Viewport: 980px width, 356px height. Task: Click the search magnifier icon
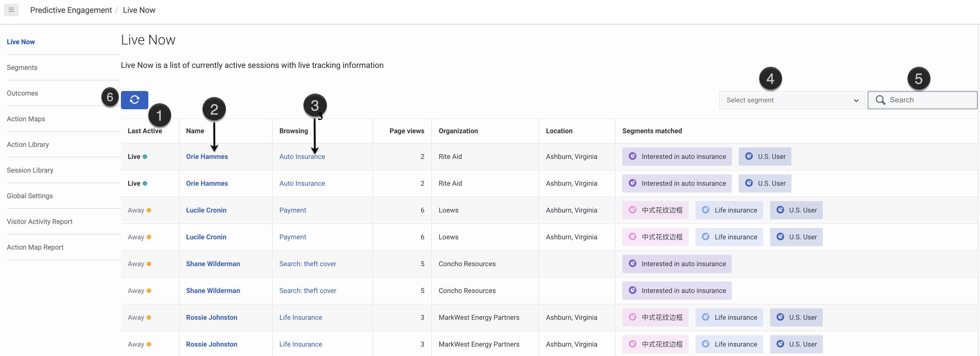(880, 100)
